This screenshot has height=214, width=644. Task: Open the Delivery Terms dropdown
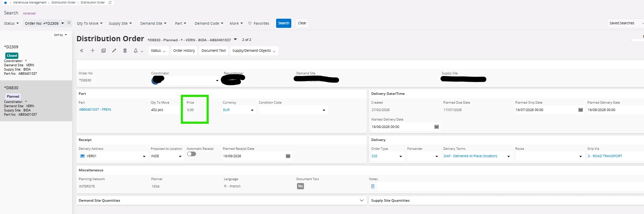(508, 156)
